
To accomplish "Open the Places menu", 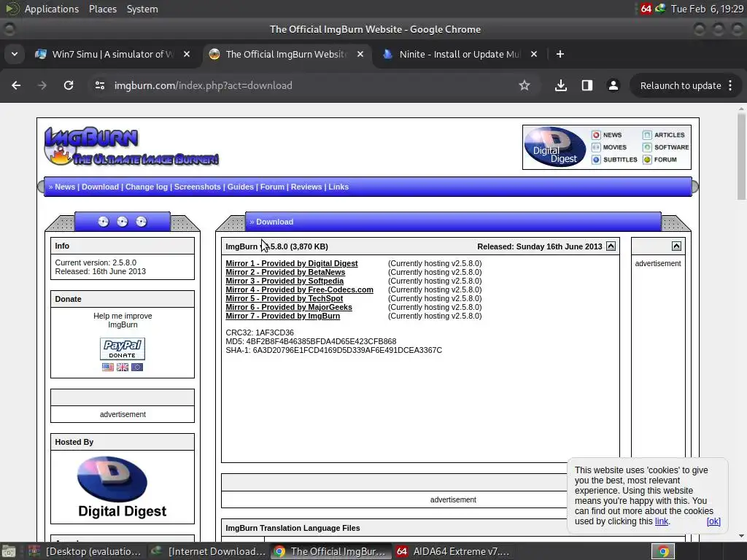I will 103,9.
